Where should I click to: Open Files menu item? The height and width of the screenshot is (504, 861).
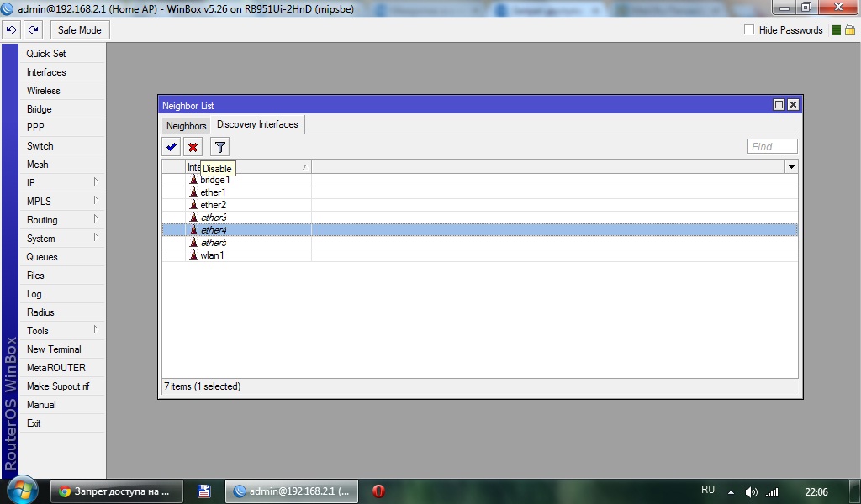pyautogui.click(x=62, y=276)
